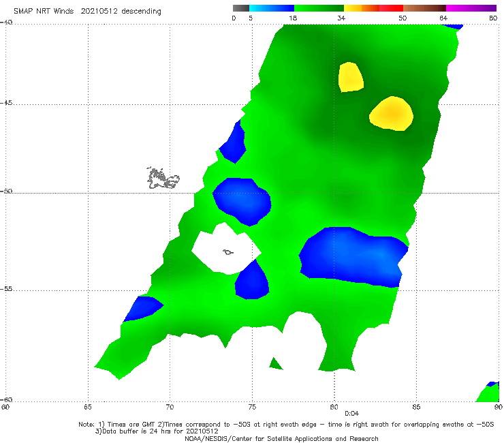Click the date "20210512" in the title
This screenshot has height=443, width=504.
click(99, 11)
